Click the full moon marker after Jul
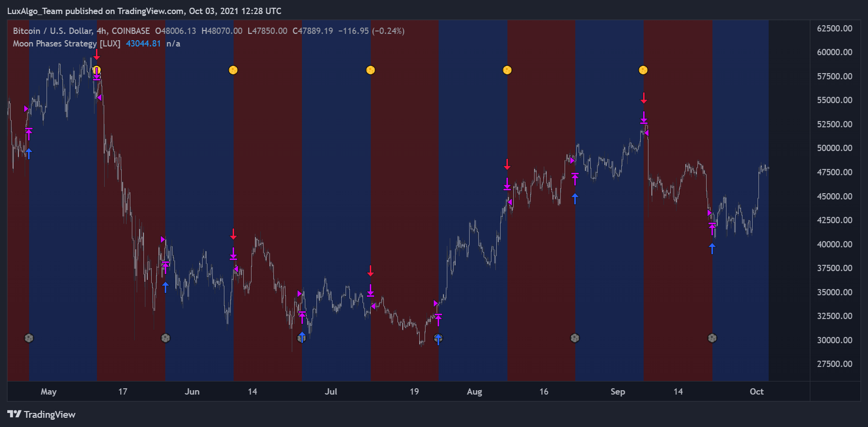Image resolution: width=868 pixels, height=427 pixels. point(370,70)
